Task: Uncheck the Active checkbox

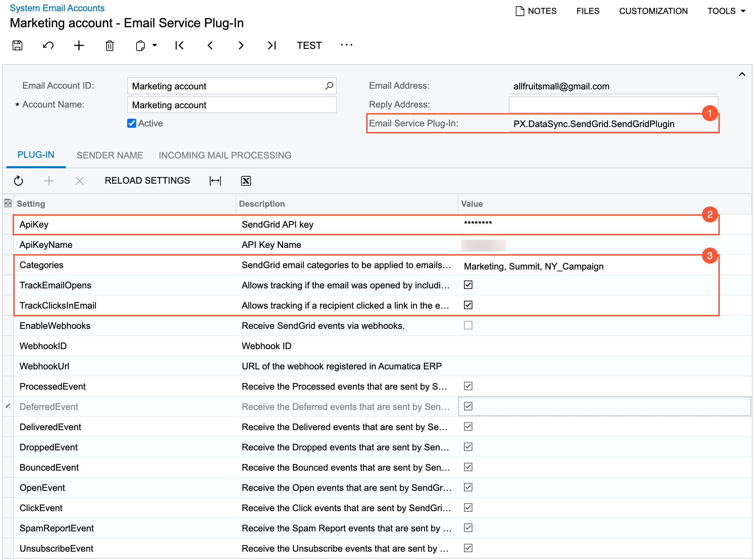Action: pos(132,123)
